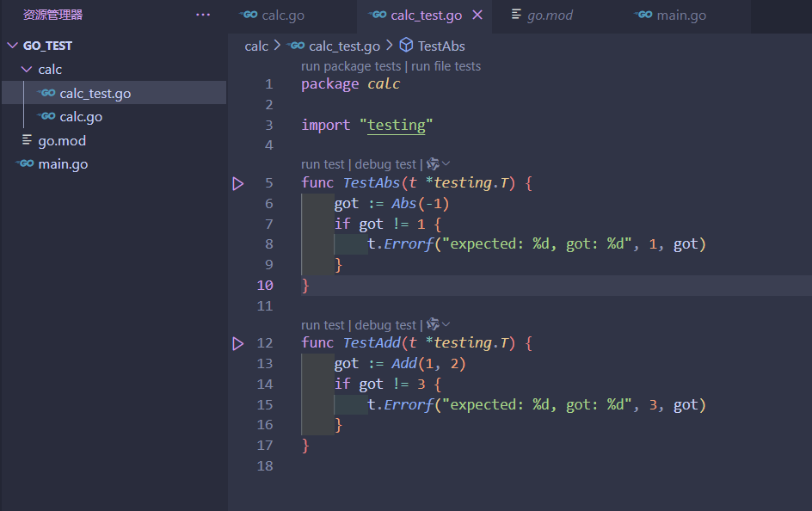This screenshot has width=812, height=511.
Task: Click 'run test' above TestAdd
Action: pos(323,324)
